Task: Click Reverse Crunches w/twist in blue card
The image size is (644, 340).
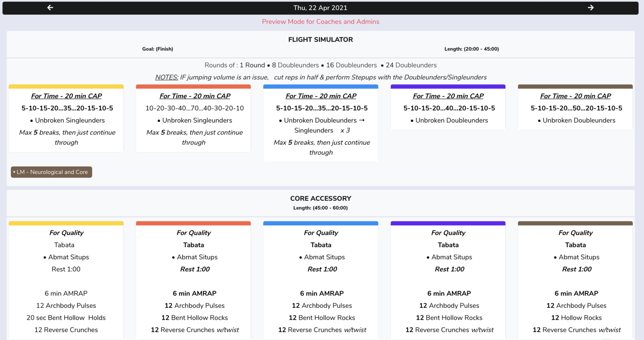Action: (322, 330)
